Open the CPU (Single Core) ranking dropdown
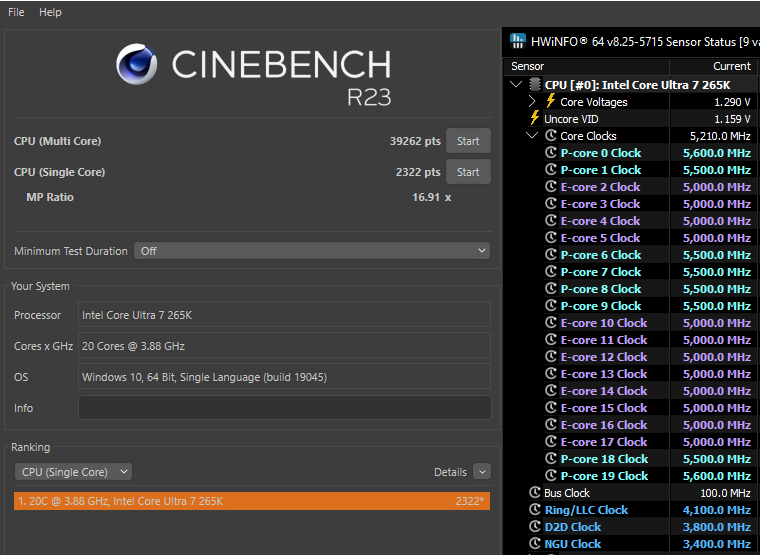Screen dimensions: 760x555 click(73, 472)
